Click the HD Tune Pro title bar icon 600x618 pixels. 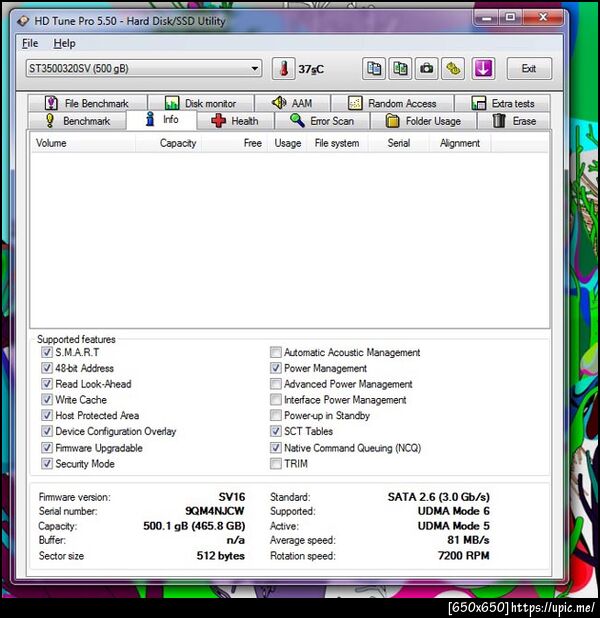point(23,21)
